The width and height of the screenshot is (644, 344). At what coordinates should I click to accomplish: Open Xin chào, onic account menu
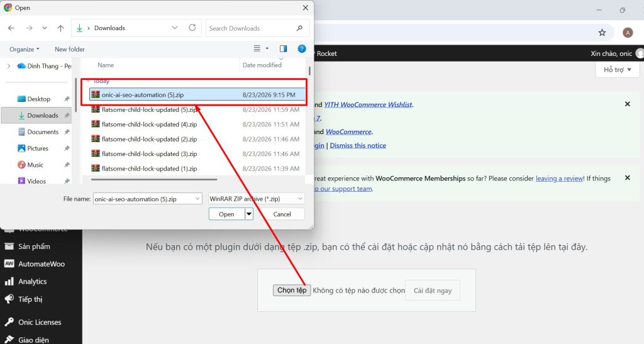tap(617, 53)
